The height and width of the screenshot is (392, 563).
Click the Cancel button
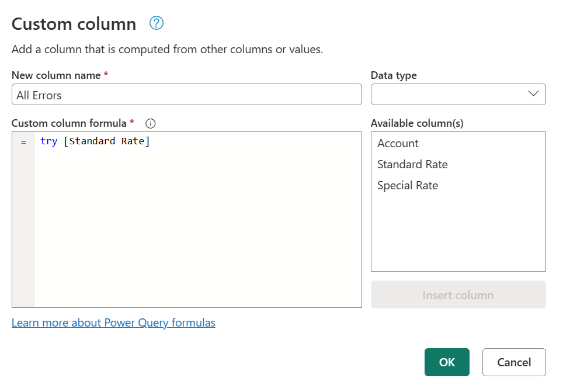(x=514, y=362)
